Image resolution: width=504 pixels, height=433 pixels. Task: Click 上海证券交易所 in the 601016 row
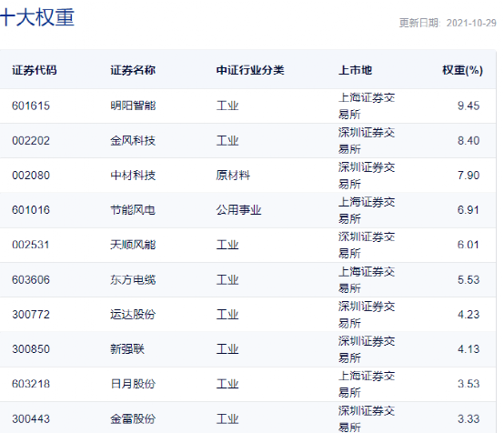click(367, 210)
